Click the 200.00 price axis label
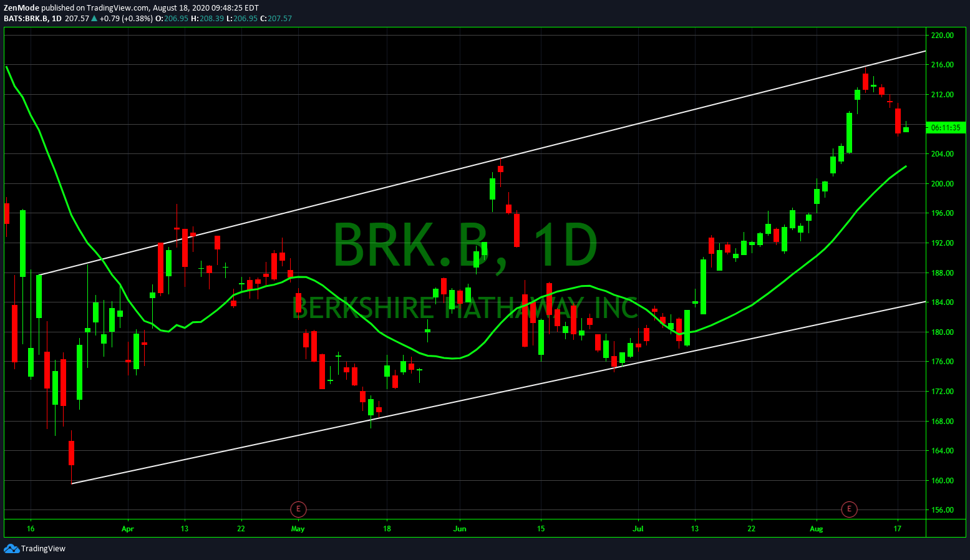This screenshot has width=970, height=560. tap(943, 184)
